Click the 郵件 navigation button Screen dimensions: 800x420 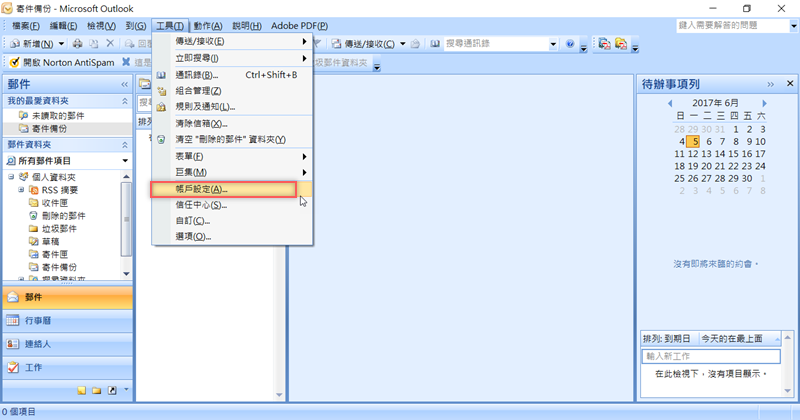tap(67, 298)
